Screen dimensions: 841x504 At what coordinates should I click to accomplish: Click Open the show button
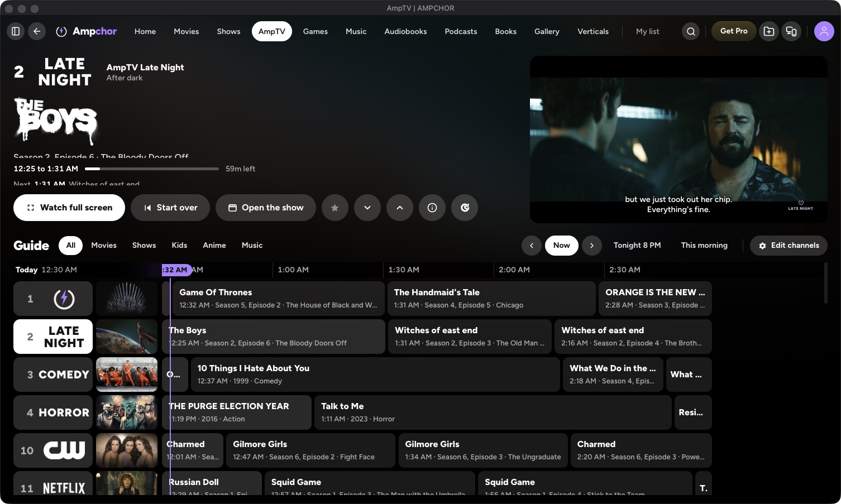pyautogui.click(x=266, y=208)
